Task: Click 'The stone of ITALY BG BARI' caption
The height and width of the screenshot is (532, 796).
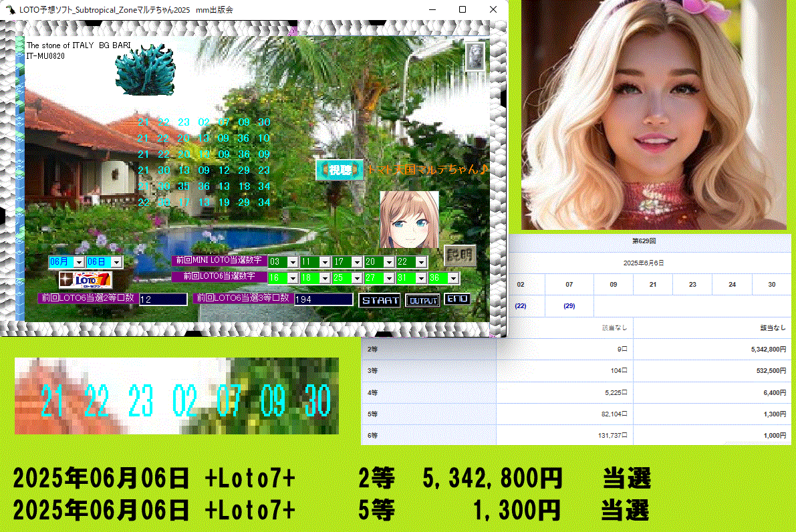Action: (x=79, y=45)
